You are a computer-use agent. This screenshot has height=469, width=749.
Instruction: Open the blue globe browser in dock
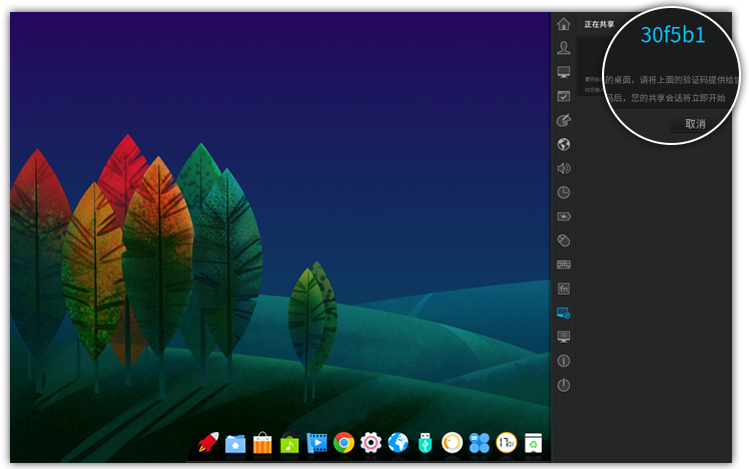pyautogui.click(x=398, y=443)
